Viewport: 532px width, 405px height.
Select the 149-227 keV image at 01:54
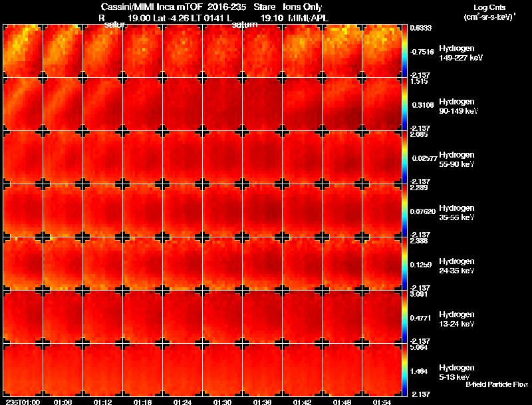point(382,51)
